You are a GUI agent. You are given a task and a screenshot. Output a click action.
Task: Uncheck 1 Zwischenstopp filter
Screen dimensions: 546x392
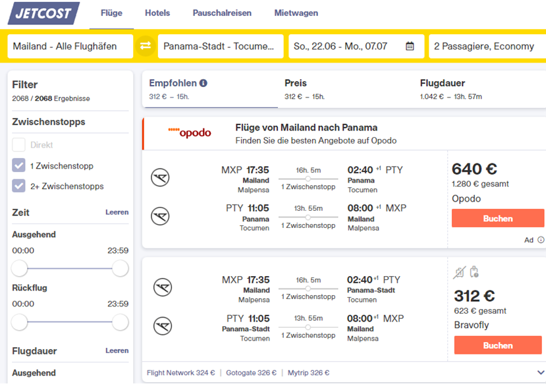[x=19, y=165]
